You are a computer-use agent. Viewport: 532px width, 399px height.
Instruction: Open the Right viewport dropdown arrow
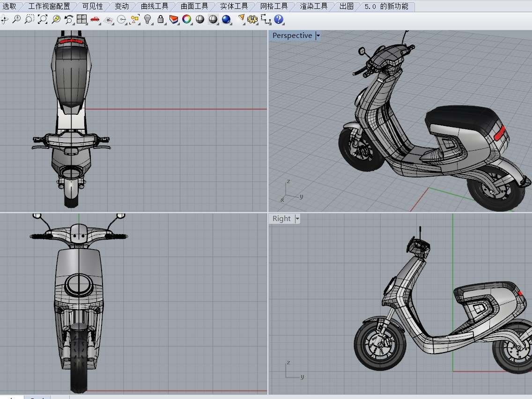point(297,219)
